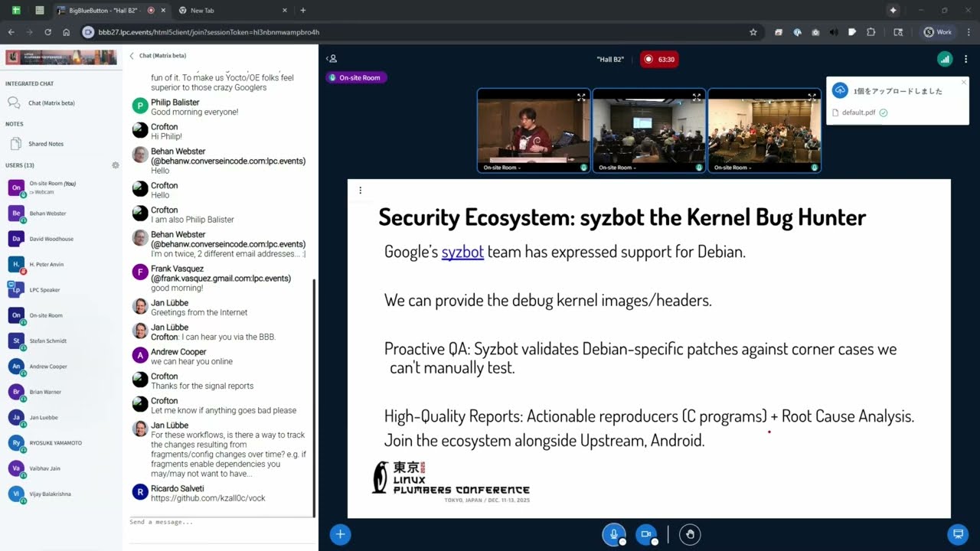
Task: Select user Stefan Schmidt
Action: click(x=61, y=341)
